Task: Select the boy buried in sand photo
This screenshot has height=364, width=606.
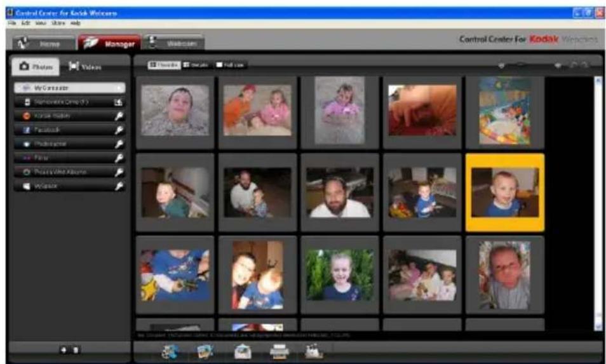Action: coord(175,111)
